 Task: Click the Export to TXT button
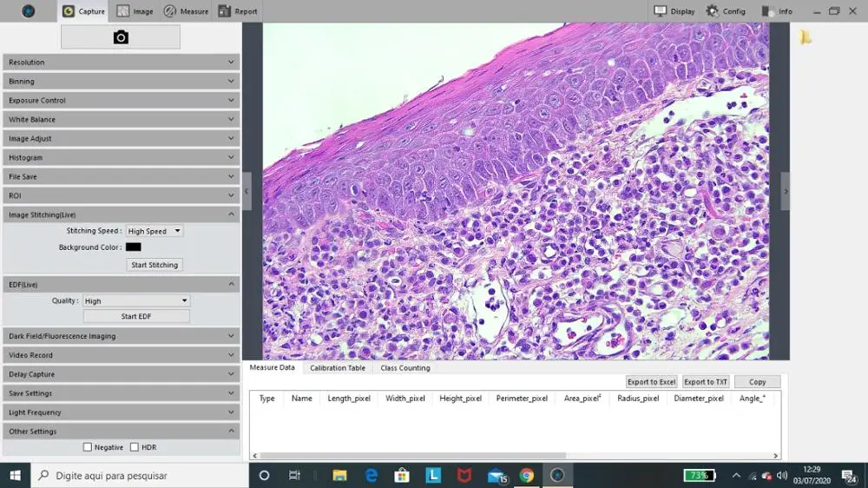coord(706,382)
